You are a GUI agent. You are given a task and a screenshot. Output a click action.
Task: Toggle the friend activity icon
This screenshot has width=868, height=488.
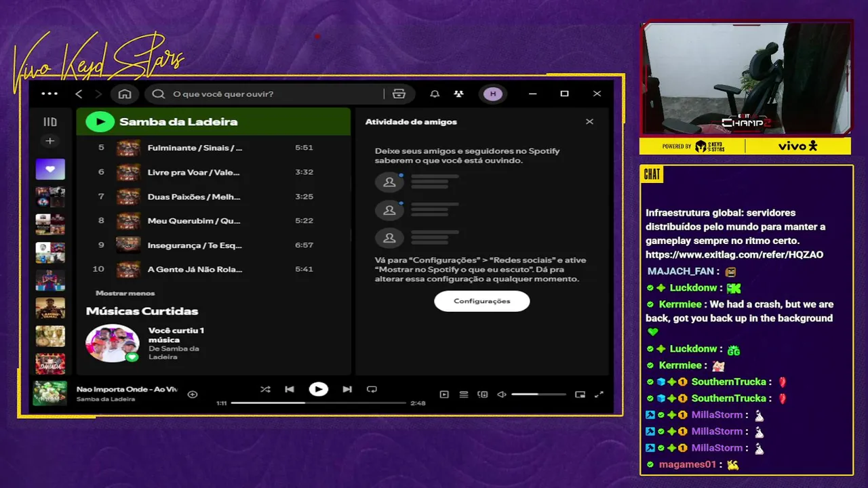pyautogui.click(x=459, y=94)
